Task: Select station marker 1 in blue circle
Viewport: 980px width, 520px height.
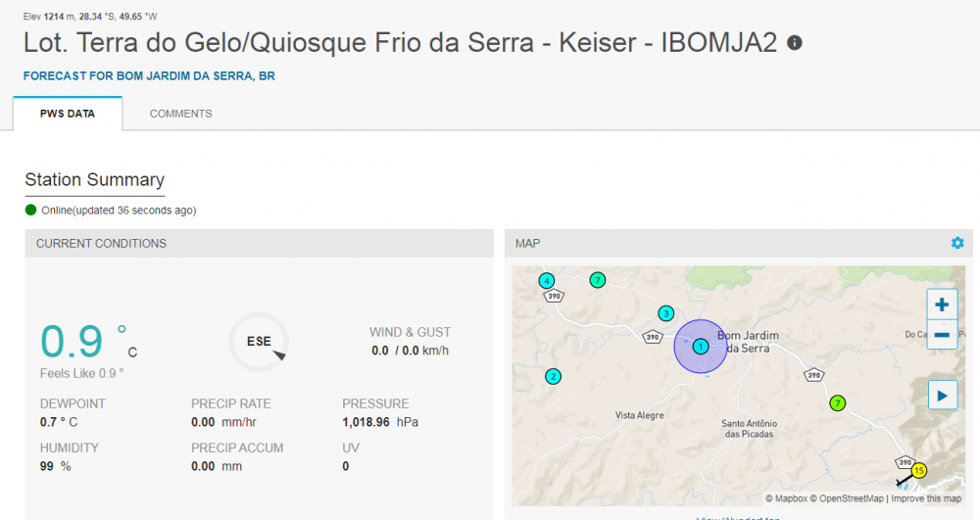Action: [701, 347]
